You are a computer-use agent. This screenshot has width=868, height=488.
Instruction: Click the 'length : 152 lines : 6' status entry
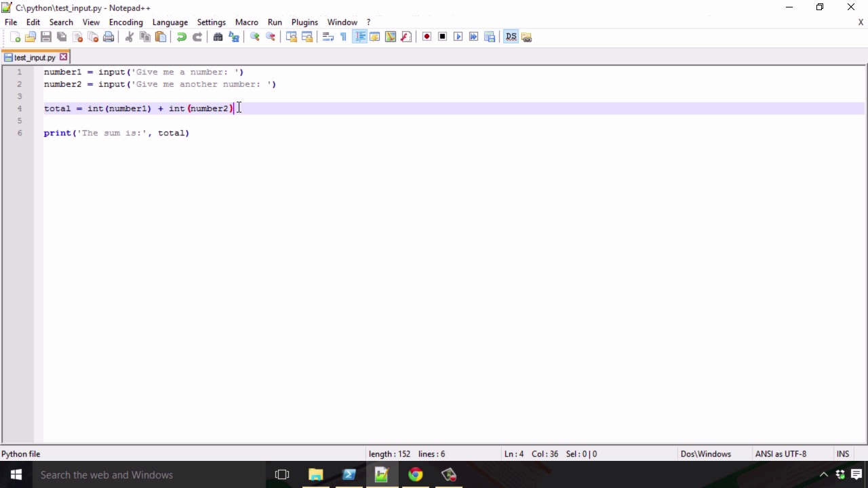(407, 454)
